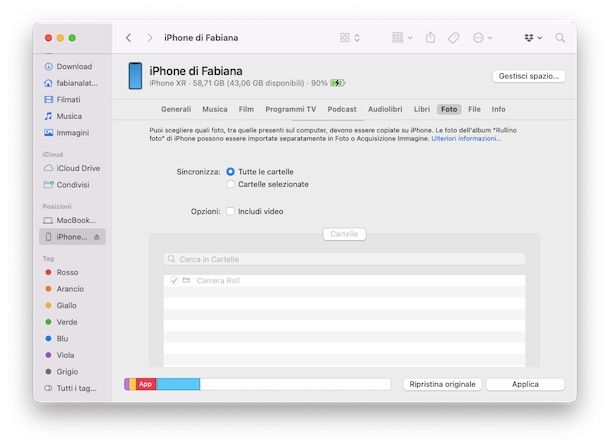The width and height of the screenshot is (610, 446).
Task: Select the Rosso red tag
Action: coord(62,272)
